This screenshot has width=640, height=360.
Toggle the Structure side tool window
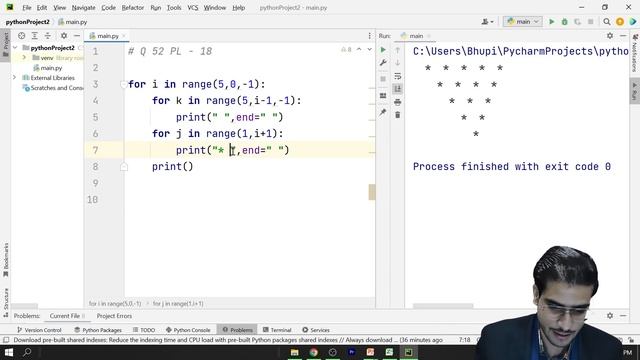(6, 302)
